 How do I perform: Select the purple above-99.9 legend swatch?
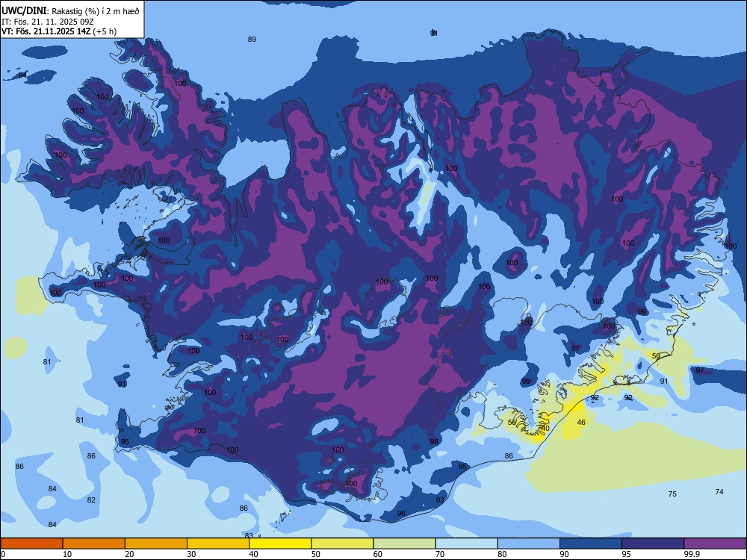pyautogui.click(x=715, y=544)
